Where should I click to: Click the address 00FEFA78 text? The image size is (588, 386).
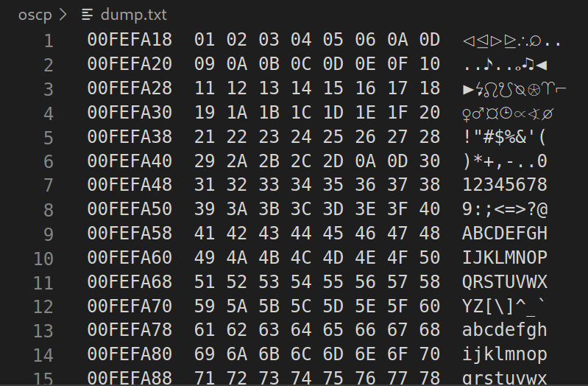(x=130, y=331)
